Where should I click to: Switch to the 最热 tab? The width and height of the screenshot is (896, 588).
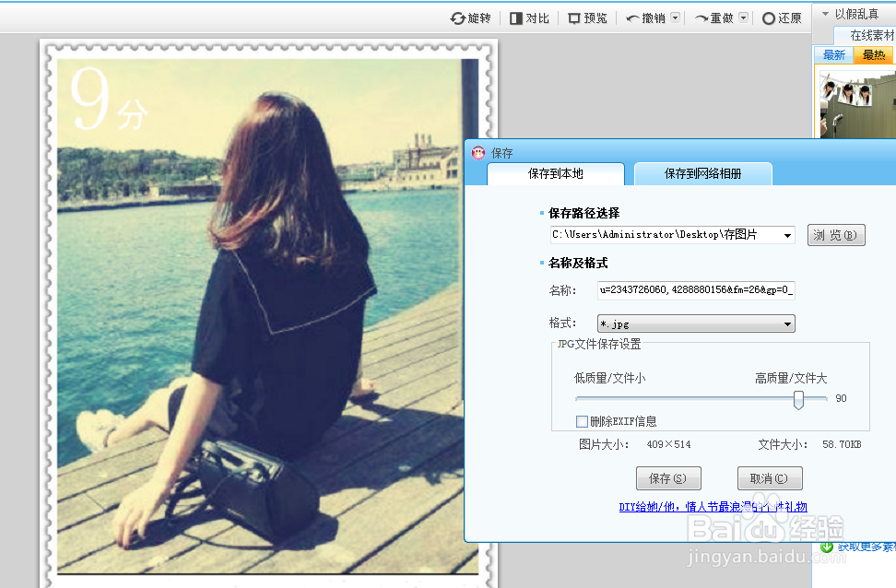click(x=874, y=55)
